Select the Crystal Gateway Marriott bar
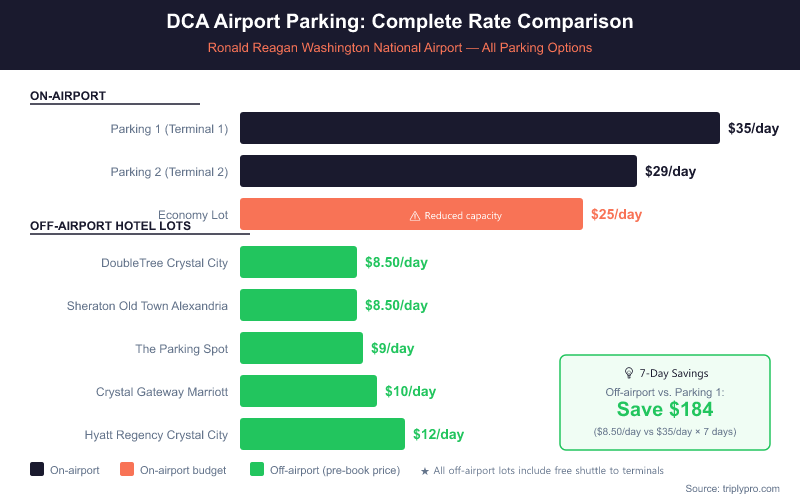 click(x=308, y=391)
